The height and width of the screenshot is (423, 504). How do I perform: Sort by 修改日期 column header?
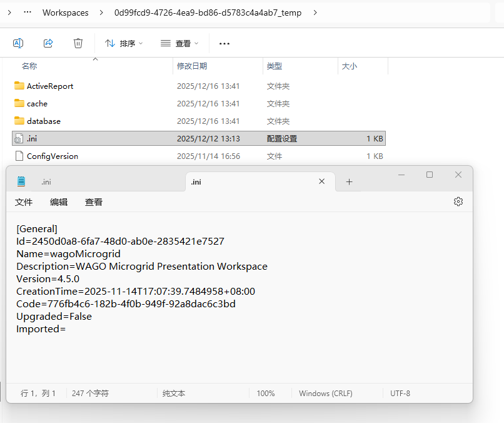tap(192, 66)
